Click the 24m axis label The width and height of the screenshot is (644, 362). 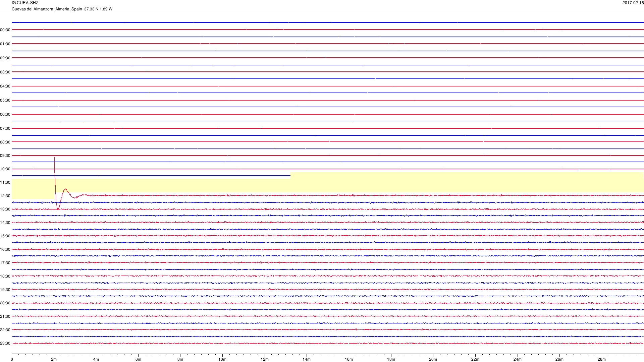[518, 359]
